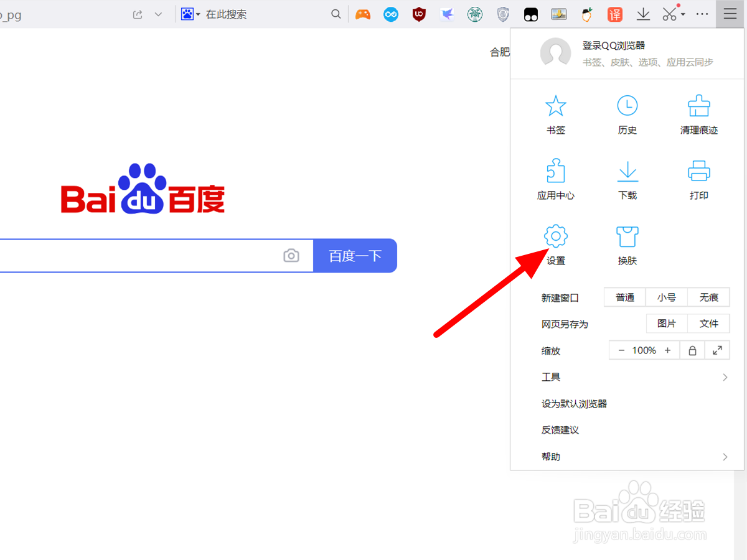Click the Baidu 百度 logo
This screenshot has height=560, width=747.
point(143,189)
